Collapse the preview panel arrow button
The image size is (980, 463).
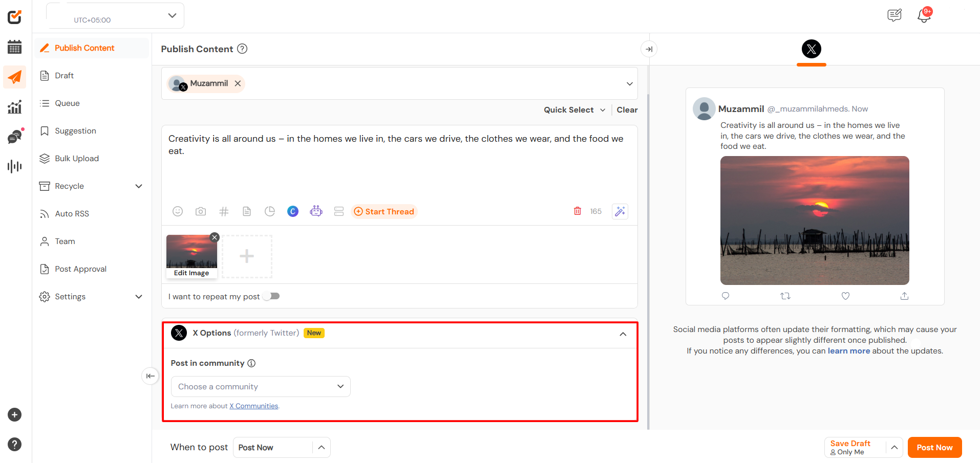649,49
